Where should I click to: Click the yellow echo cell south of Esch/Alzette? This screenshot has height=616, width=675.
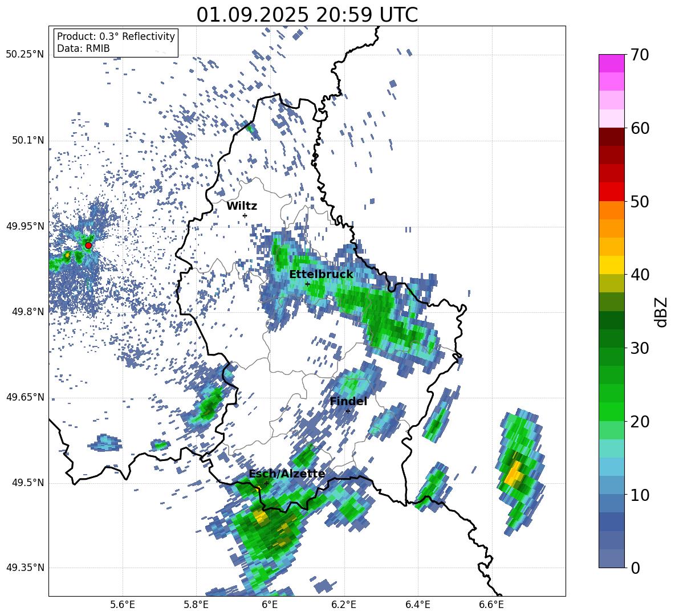[x=261, y=515]
